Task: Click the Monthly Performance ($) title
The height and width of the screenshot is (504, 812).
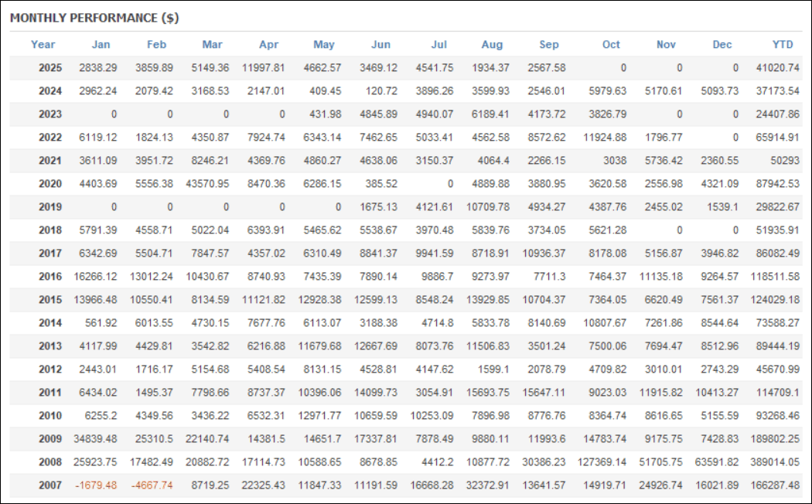Action: point(94,17)
